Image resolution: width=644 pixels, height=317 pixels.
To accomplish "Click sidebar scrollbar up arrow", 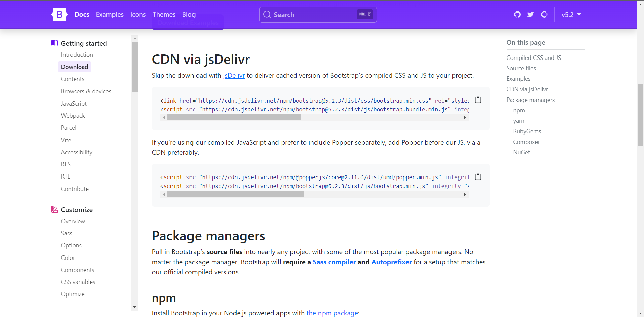I will 135,38.
